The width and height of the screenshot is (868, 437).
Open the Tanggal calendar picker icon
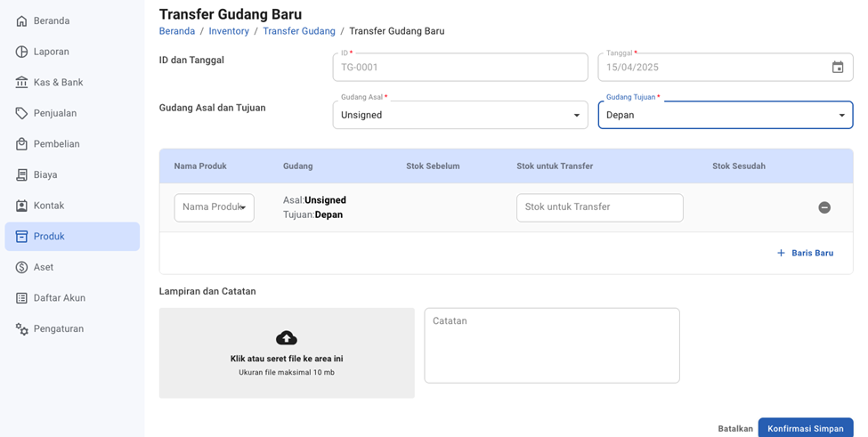[837, 68]
